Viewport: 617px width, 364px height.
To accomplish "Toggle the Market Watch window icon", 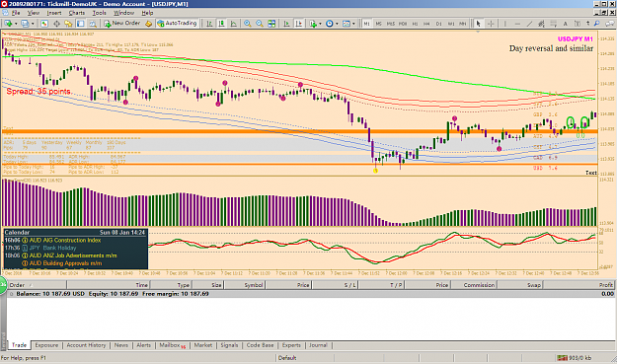I will (x=44, y=24).
